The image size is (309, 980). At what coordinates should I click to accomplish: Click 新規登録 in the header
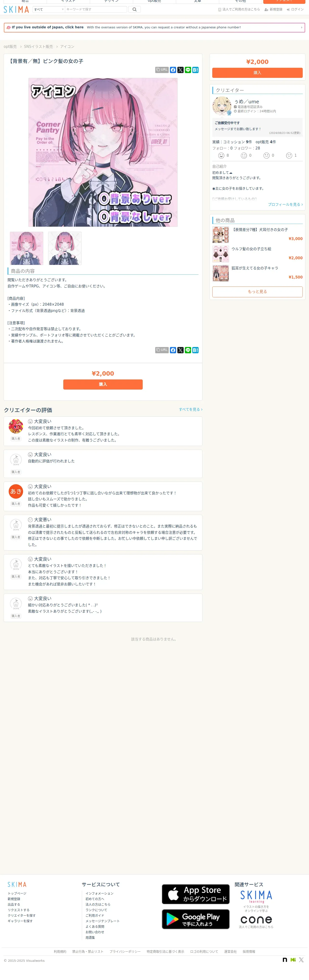274,10
